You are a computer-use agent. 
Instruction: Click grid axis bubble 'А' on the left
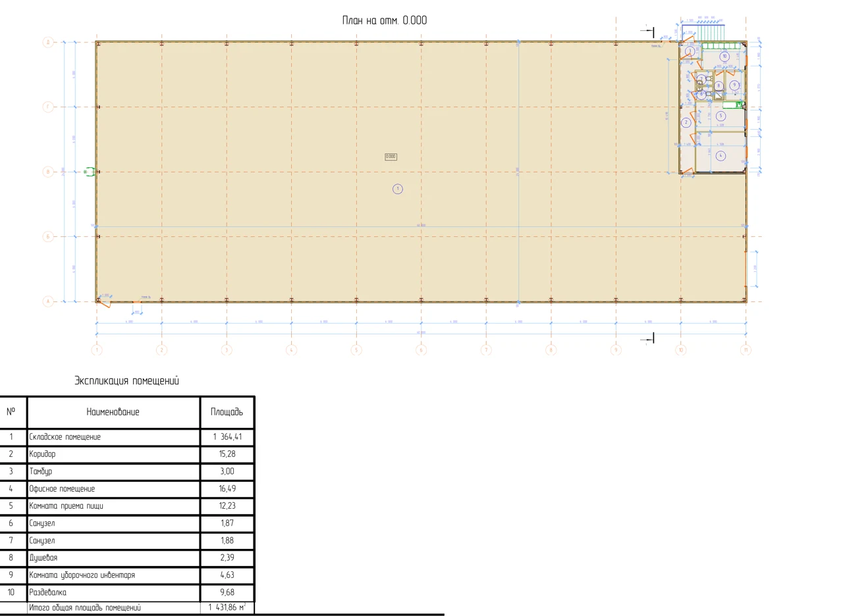coord(47,301)
